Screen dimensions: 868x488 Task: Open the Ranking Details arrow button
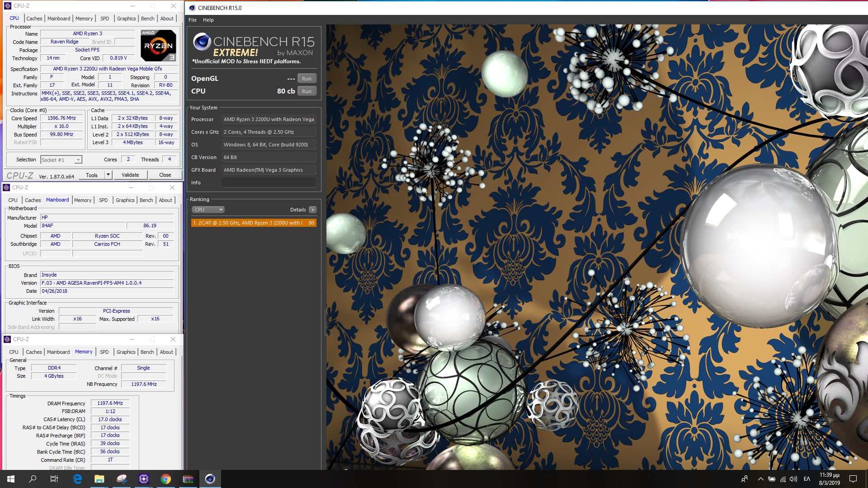point(312,210)
